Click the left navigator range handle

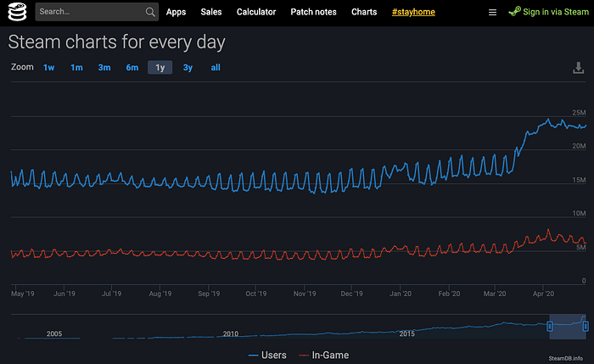(x=550, y=326)
